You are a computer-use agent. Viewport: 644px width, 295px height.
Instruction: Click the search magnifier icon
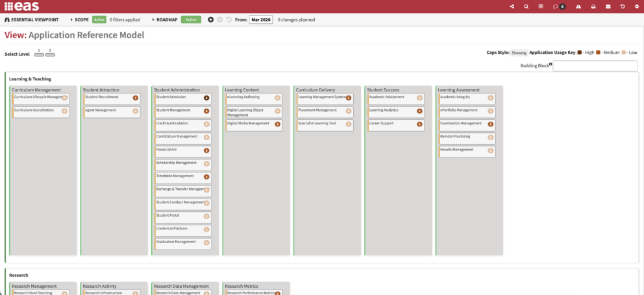click(526, 6)
